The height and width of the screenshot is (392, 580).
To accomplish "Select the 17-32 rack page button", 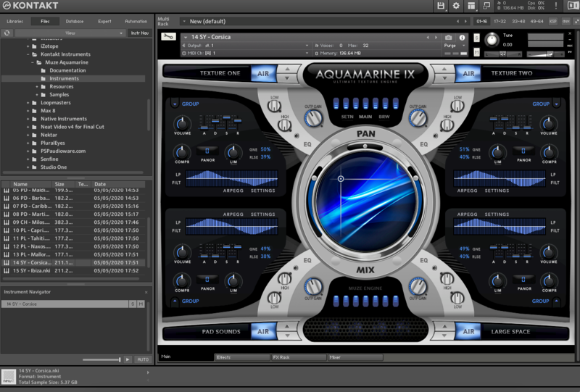I will tap(500, 22).
